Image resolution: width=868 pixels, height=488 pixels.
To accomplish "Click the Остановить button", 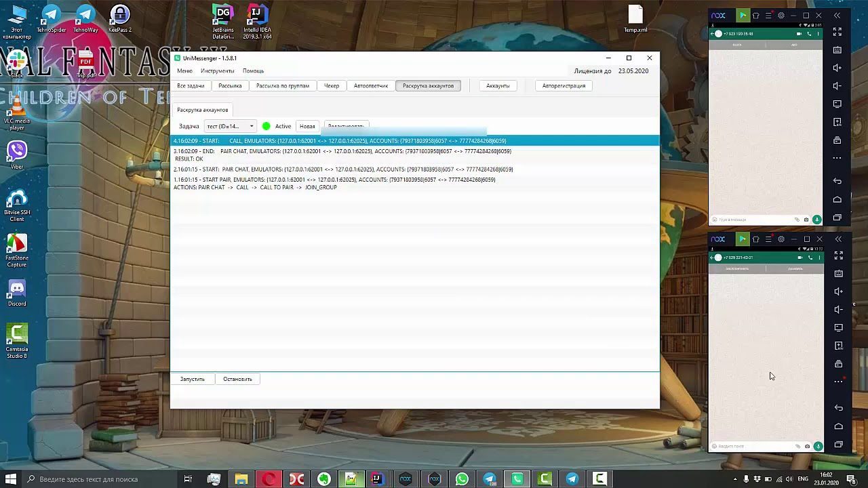I will [237, 379].
